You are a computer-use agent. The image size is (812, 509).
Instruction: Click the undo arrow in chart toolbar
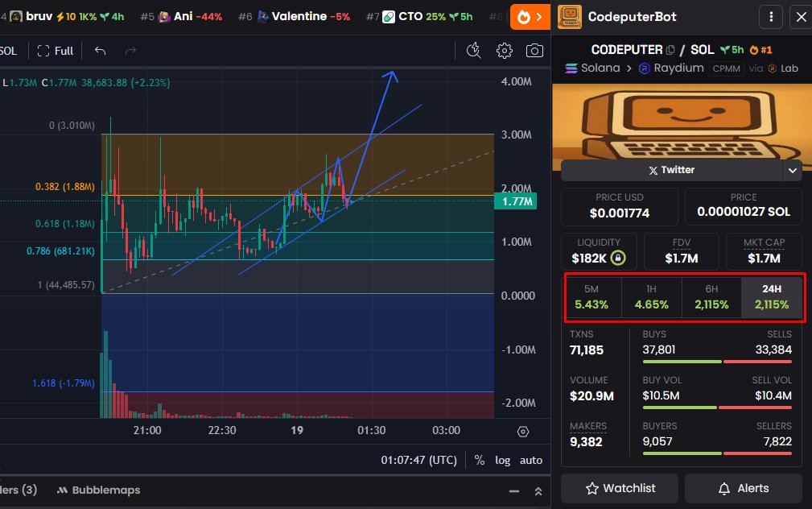pyautogui.click(x=100, y=51)
